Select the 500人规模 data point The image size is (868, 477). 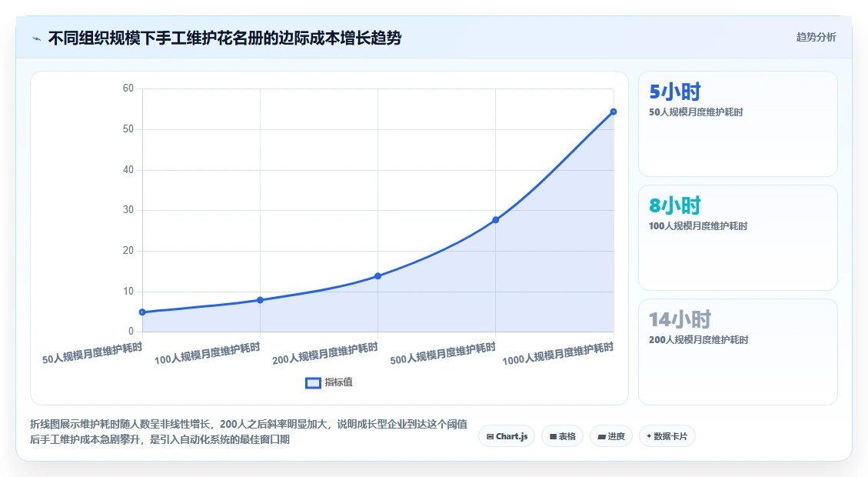(495, 220)
